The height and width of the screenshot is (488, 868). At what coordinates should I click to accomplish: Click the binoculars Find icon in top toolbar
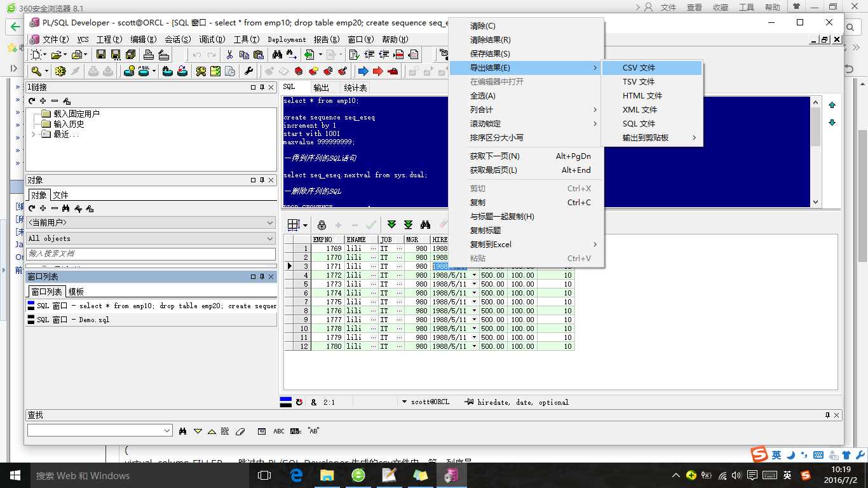(277, 55)
